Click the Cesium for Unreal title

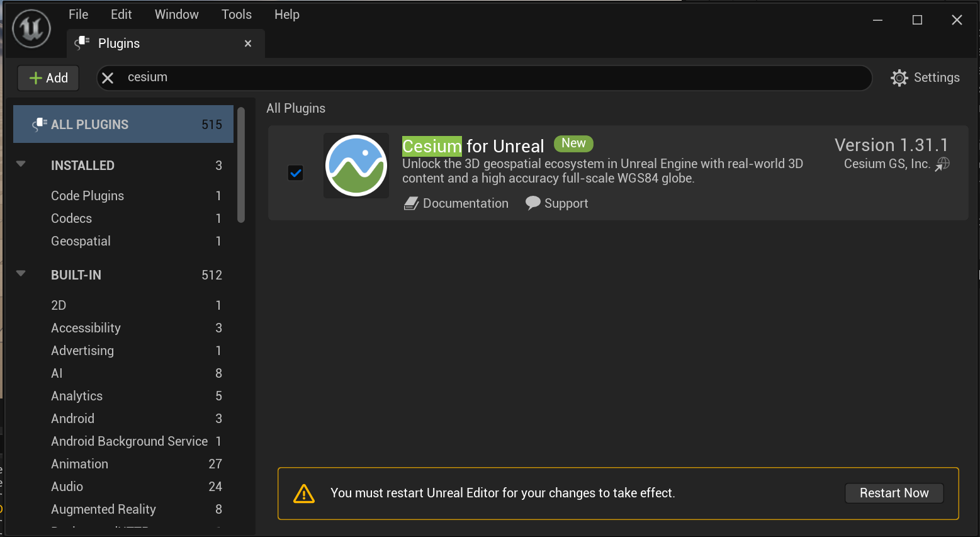pyautogui.click(x=473, y=146)
